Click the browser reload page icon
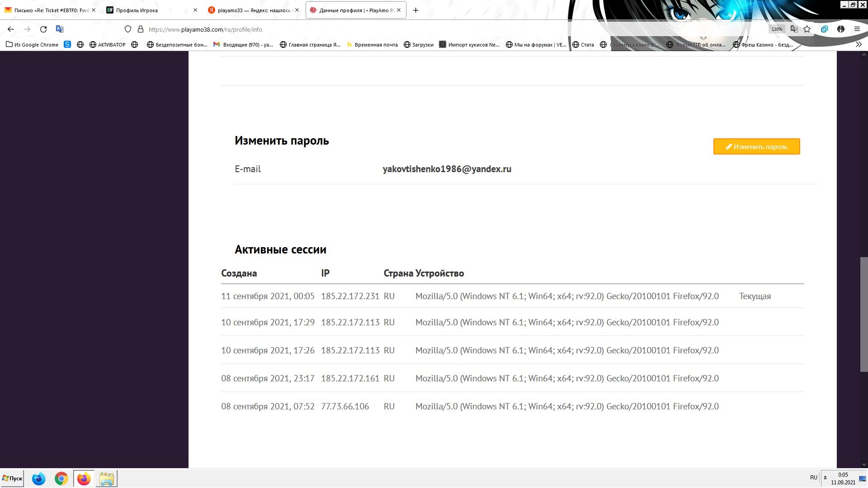Viewport: 868px width, 488px height. [43, 29]
